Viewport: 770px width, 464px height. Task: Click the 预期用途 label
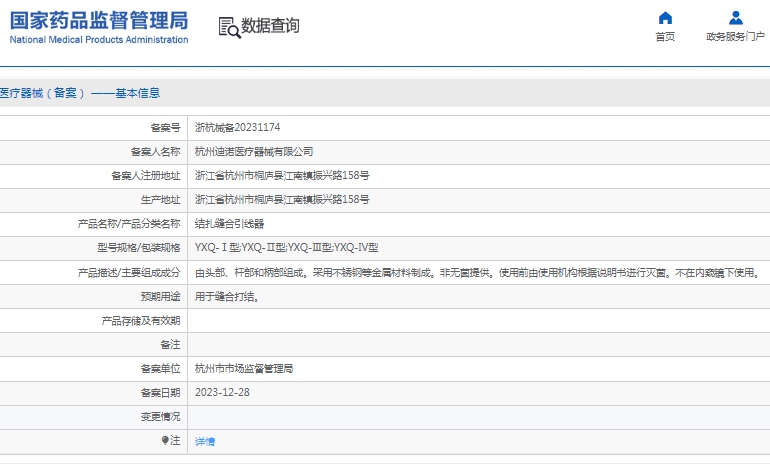coord(161,297)
